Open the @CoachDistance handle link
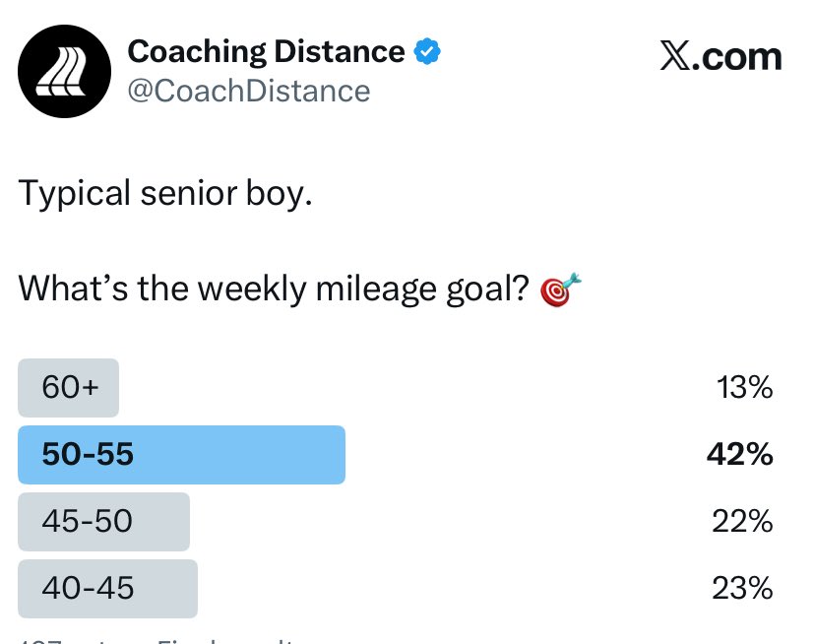 pos(249,91)
